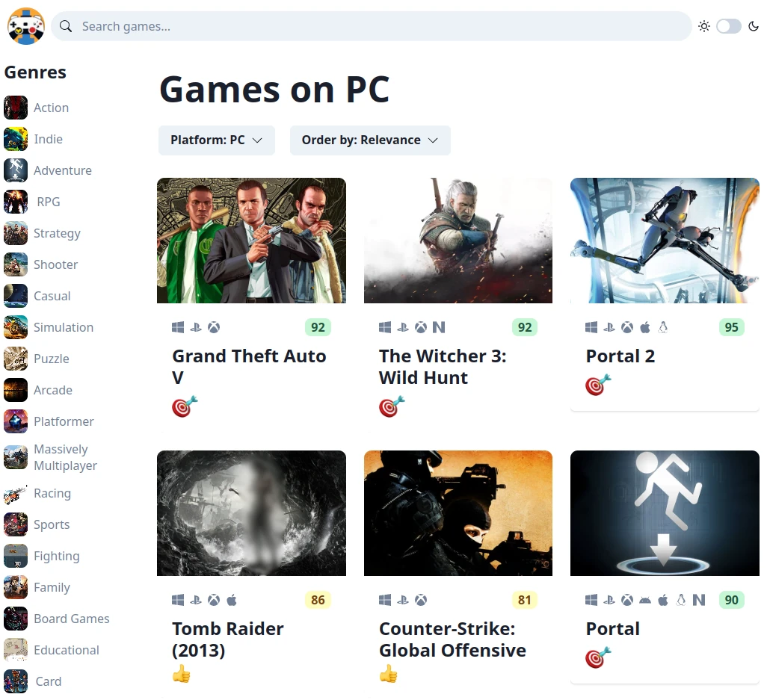
Task: Open The Witcher 3 cover image
Action: click(458, 241)
